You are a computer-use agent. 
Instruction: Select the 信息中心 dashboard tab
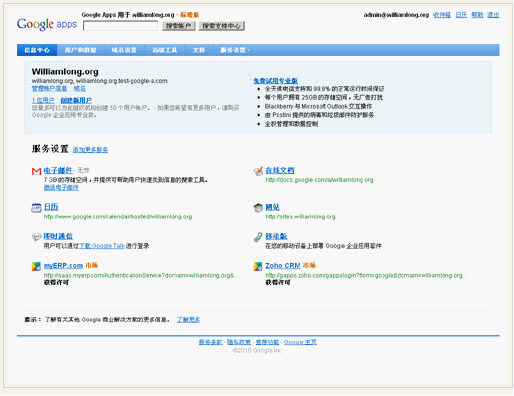point(37,50)
